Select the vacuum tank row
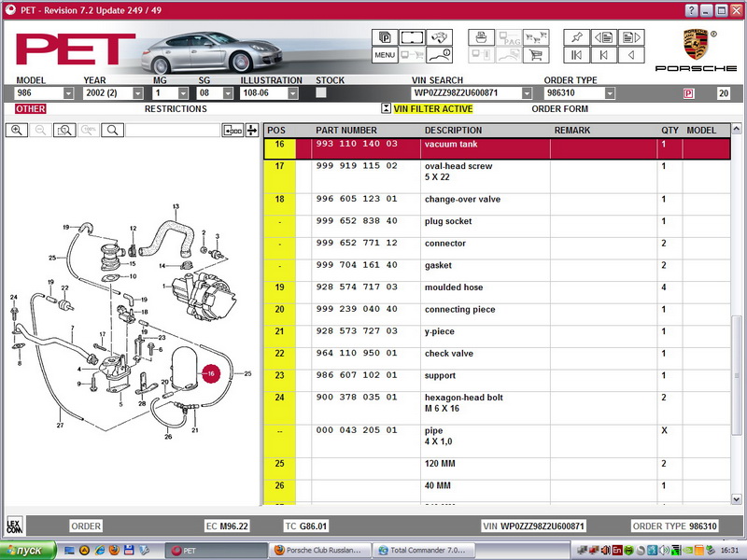Image resolution: width=747 pixels, height=560 pixels. click(x=497, y=148)
